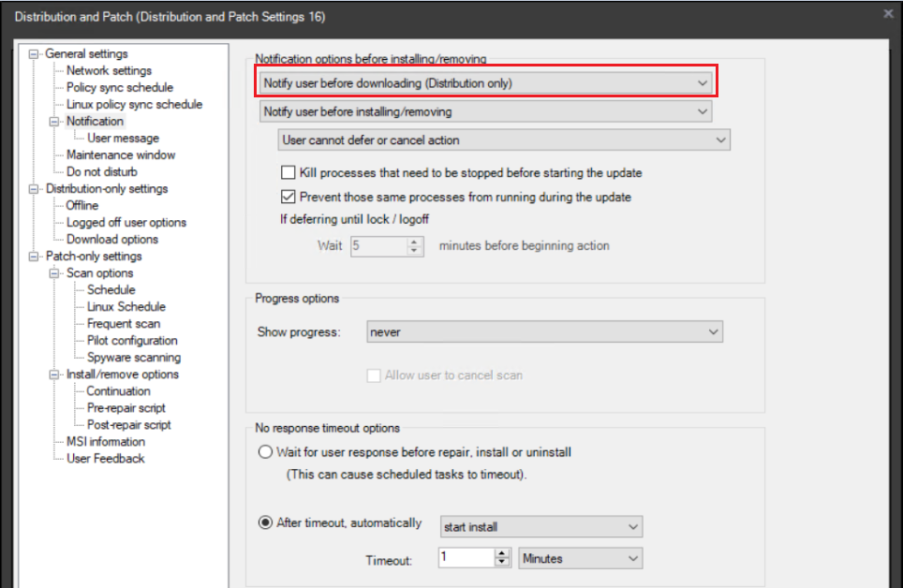Viewport: 903px width, 588px height.
Task: Collapse the Install/remove options branch
Action: click(x=56, y=374)
